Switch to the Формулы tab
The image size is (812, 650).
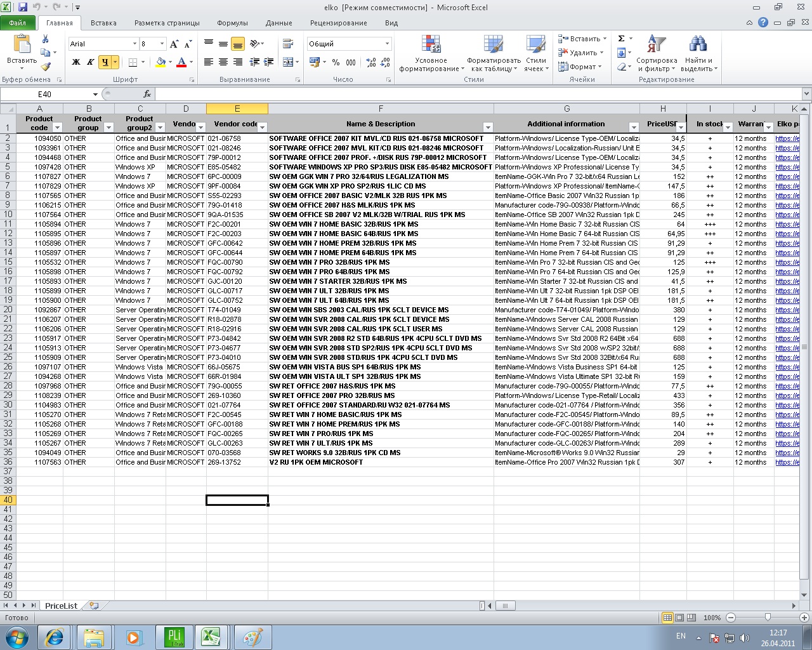pyautogui.click(x=232, y=23)
